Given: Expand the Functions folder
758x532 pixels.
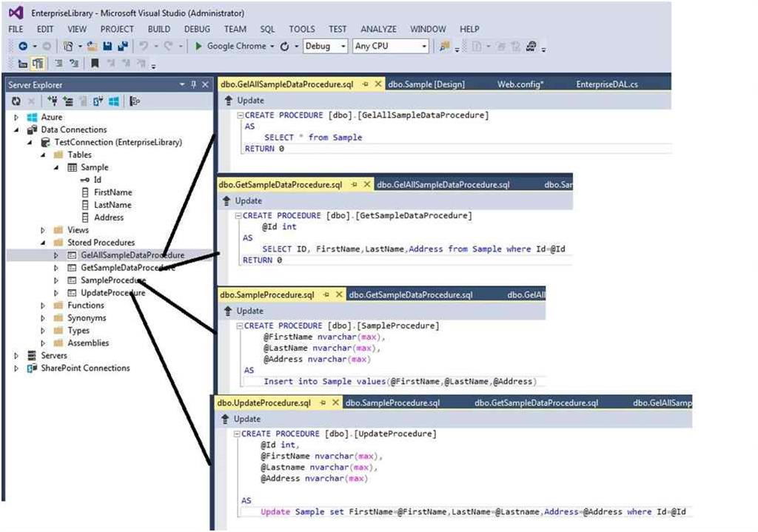Looking at the screenshot, I should [x=43, y=306].
